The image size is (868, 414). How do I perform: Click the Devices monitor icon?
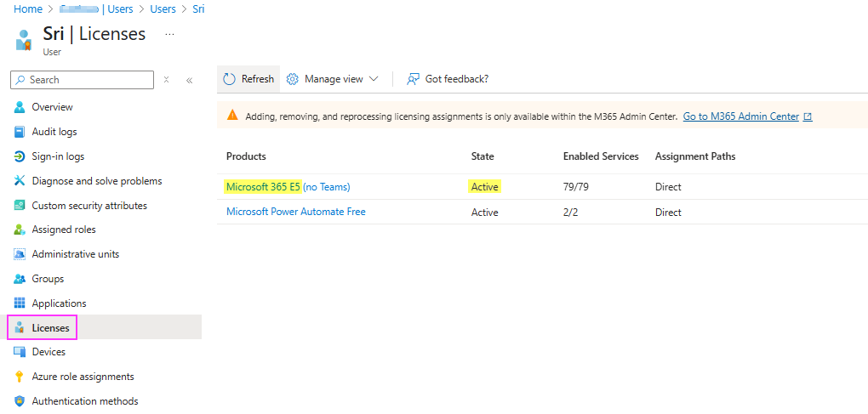click(x=20, y=352)
